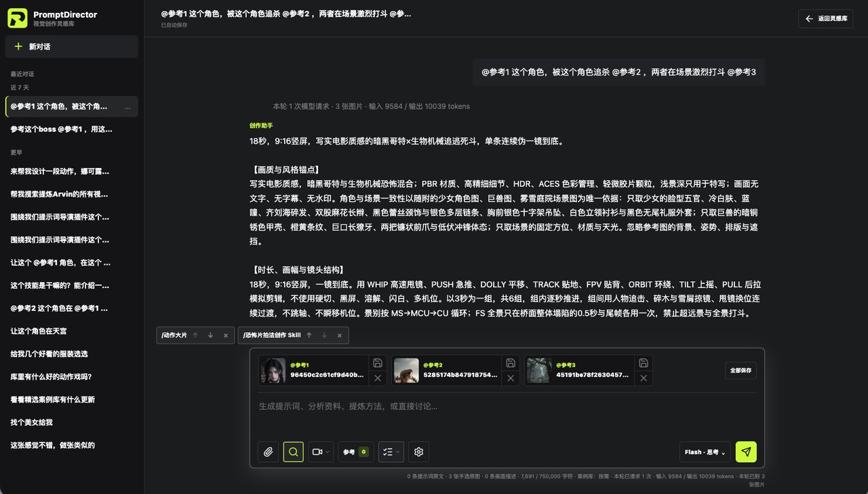Viewport: 868px width, 494px height.
Task: Toggle the search magnifier button
Action: (x=294, y=452)
